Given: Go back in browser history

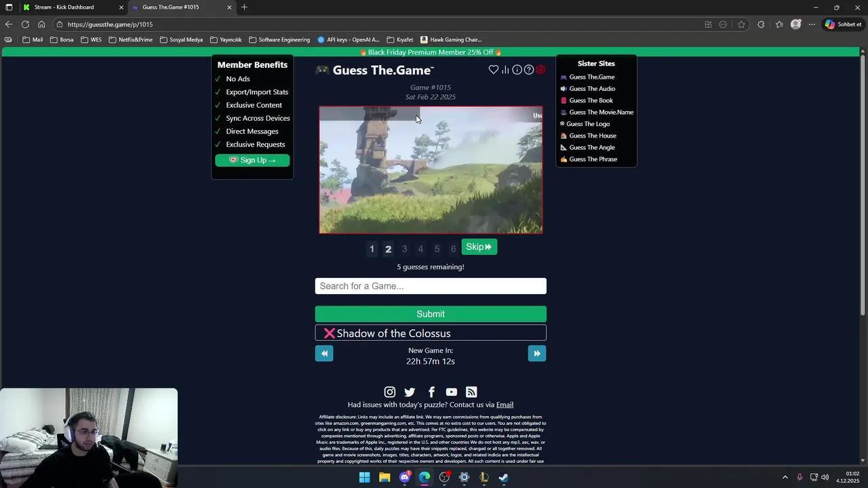Looking at the screenshot, I should (9, 24).
